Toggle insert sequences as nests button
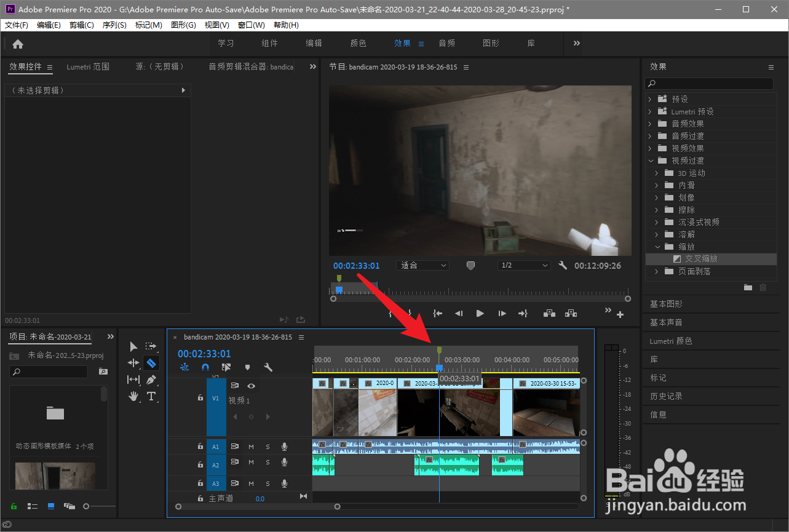This screenshot has height=532, width=789. pos(184,367)
